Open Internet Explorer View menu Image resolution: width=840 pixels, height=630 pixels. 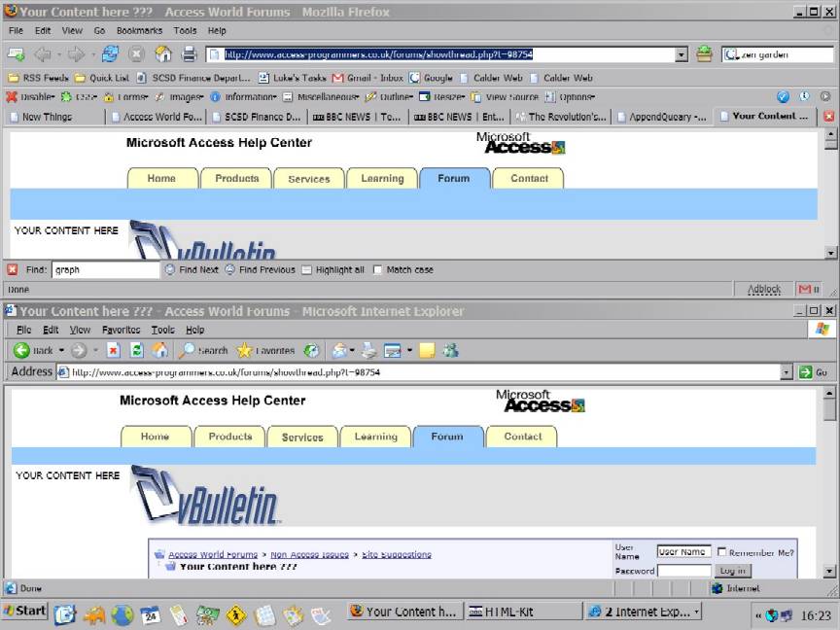coord(80,330)
